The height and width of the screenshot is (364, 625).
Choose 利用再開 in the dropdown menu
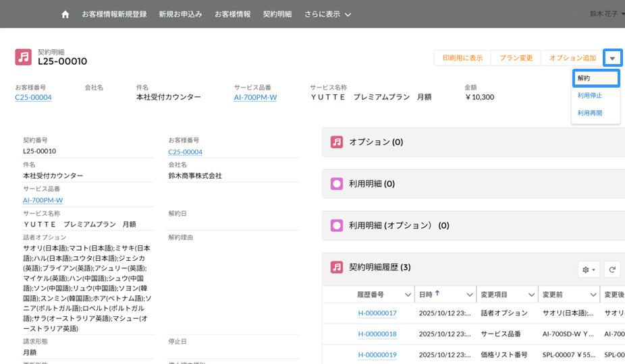pos(590,113)
